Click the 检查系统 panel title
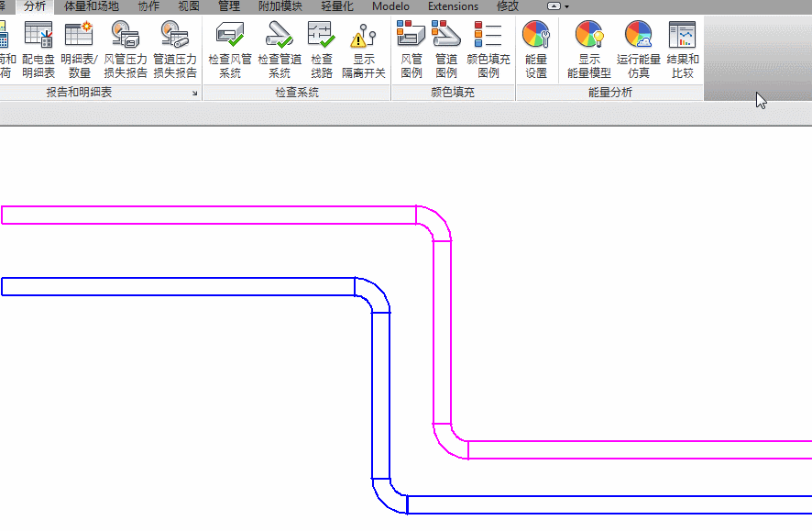Screen dimensions: 812x531 [x=297, y=93]
